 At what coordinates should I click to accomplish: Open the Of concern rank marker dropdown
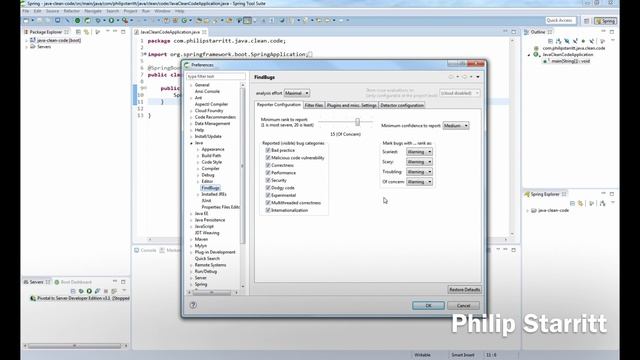419,182
